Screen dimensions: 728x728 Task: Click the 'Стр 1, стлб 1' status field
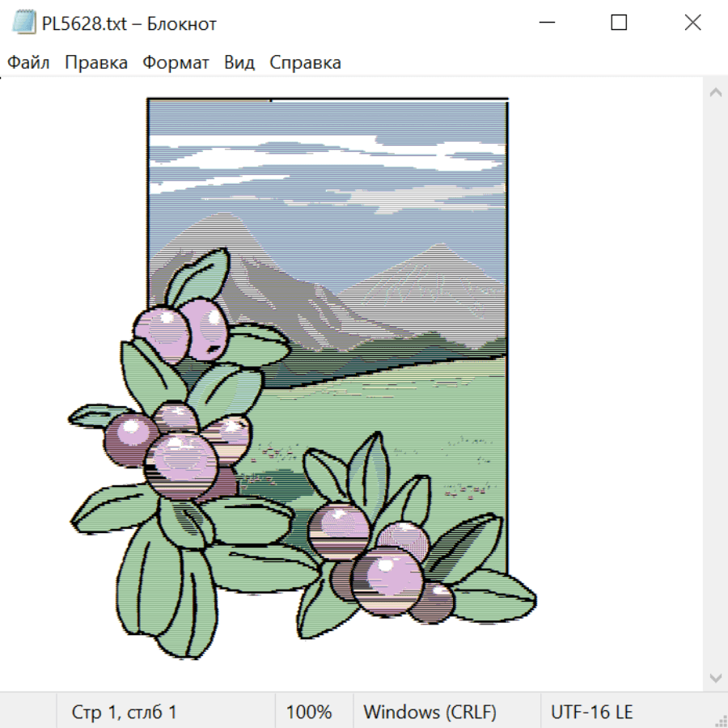point(125,712)
